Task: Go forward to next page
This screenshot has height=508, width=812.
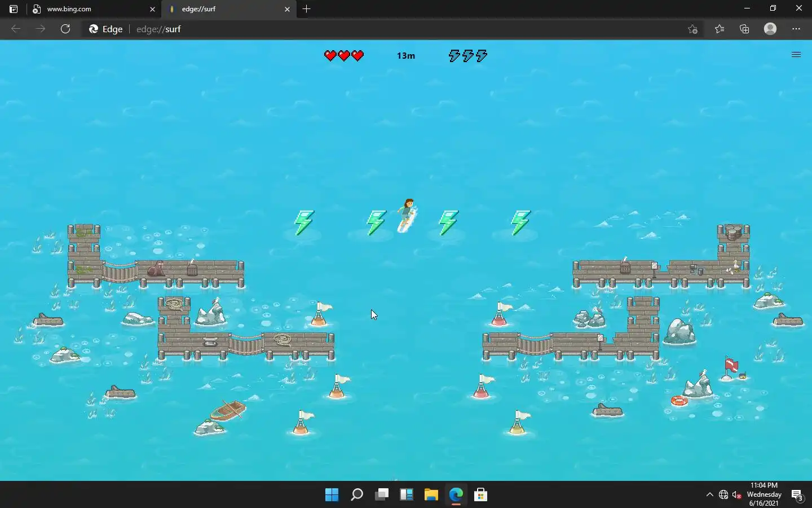Action: pyautogui.click(x=41, y=29)
